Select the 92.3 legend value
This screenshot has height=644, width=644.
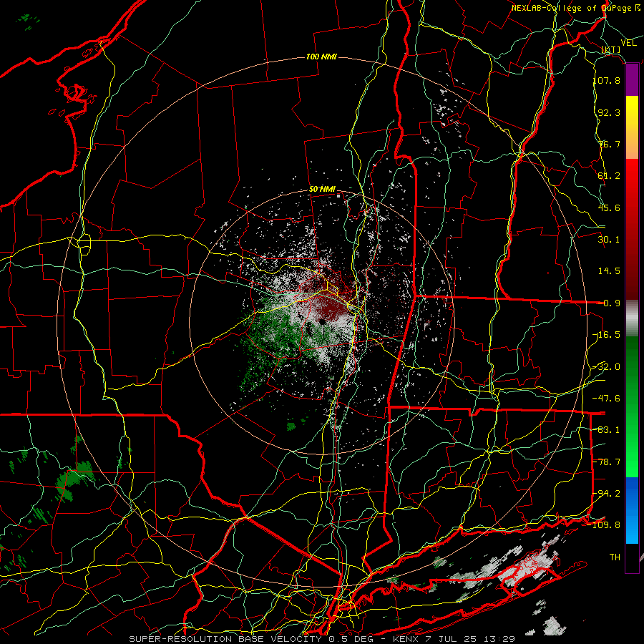click(609, 112)
